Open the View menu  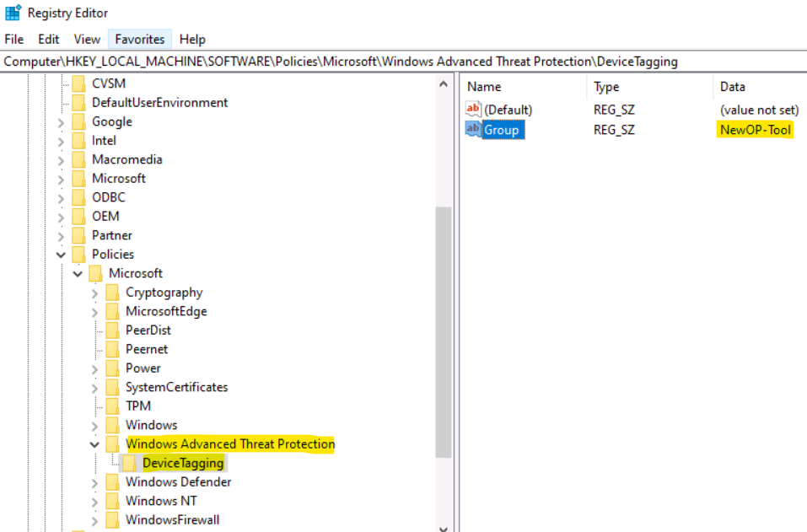[x=87, y=39]
